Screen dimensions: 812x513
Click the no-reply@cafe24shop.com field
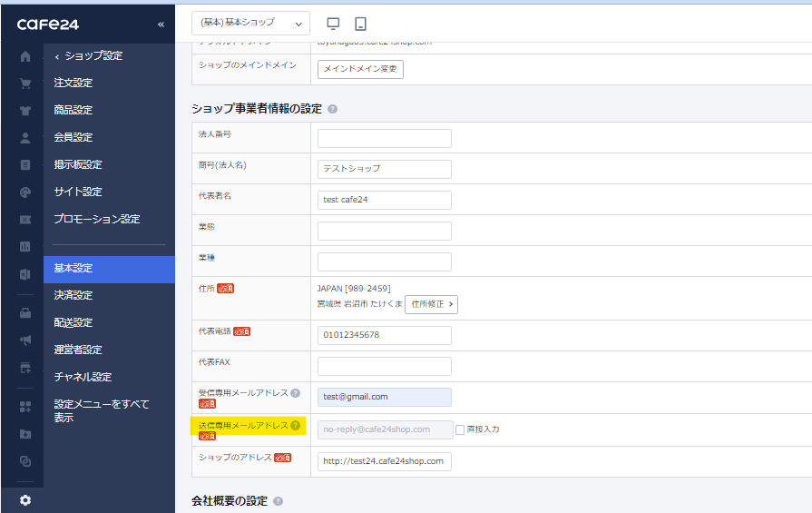(386, 429)
